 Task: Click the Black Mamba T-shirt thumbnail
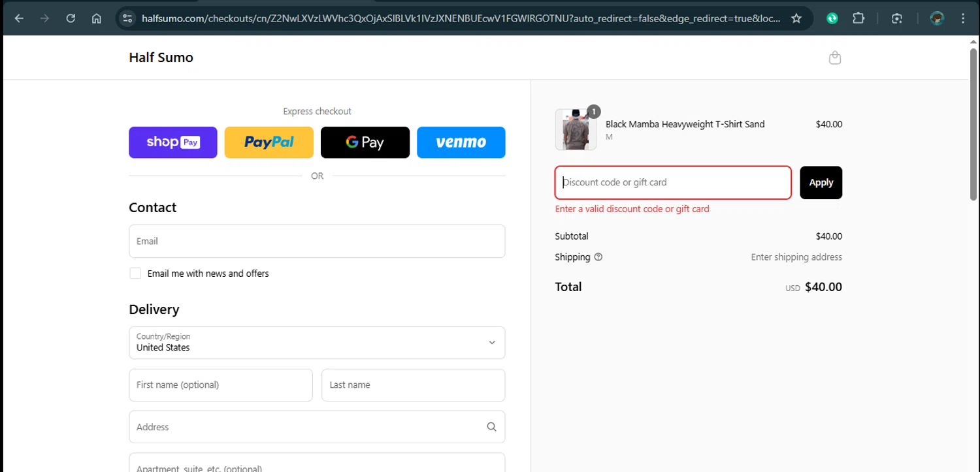pos(576,129)
